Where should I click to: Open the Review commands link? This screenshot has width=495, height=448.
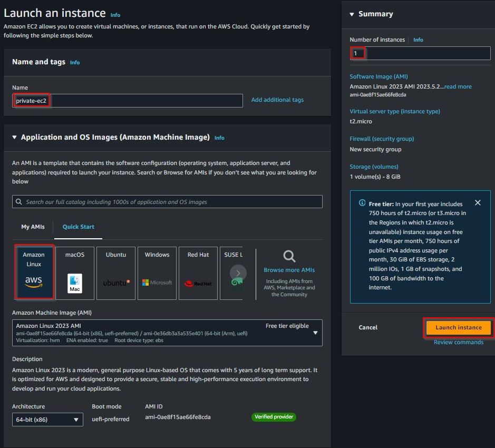pyautogui.click(x=459, y=342)
